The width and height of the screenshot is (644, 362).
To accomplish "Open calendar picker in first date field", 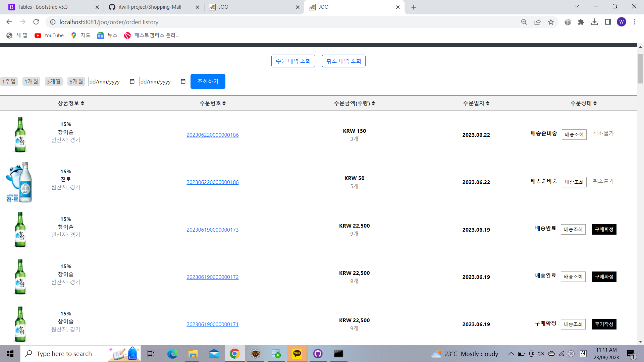I will (132, 81).
